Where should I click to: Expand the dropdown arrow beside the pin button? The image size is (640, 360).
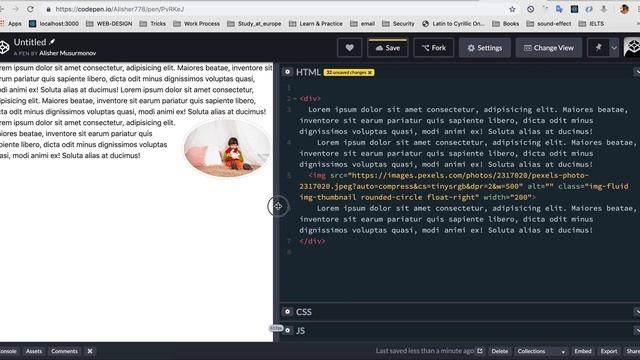pyautogui.click(x=614, y=48)
